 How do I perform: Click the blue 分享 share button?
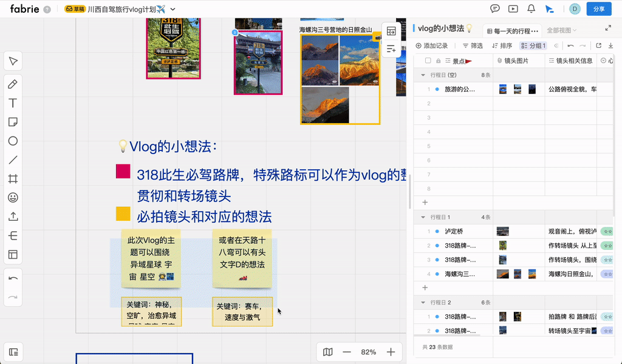click(x=598, y=9)
